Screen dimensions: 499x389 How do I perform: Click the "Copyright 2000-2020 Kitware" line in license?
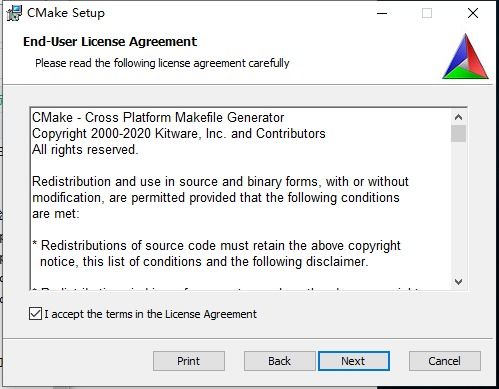pyautogui.click(x=179, y=134)
